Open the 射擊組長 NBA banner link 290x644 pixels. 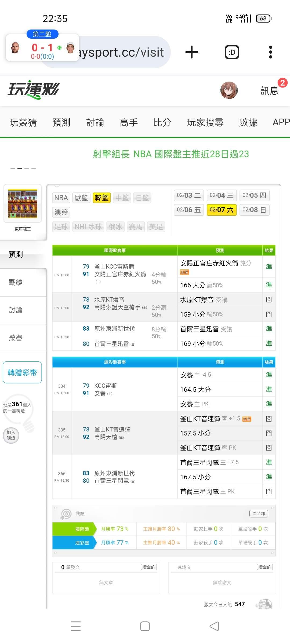[171, 154]
